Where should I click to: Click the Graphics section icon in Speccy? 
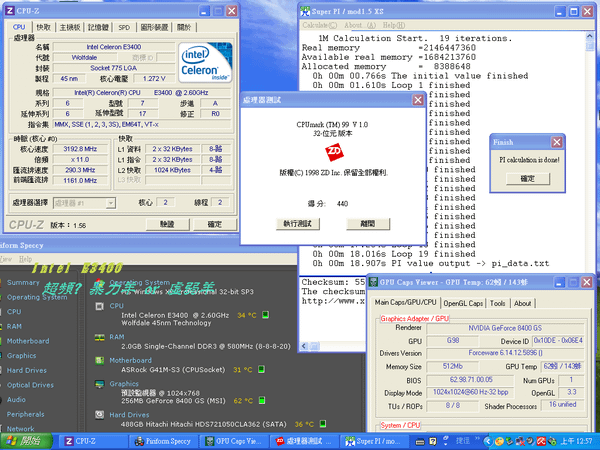[99, 384]
